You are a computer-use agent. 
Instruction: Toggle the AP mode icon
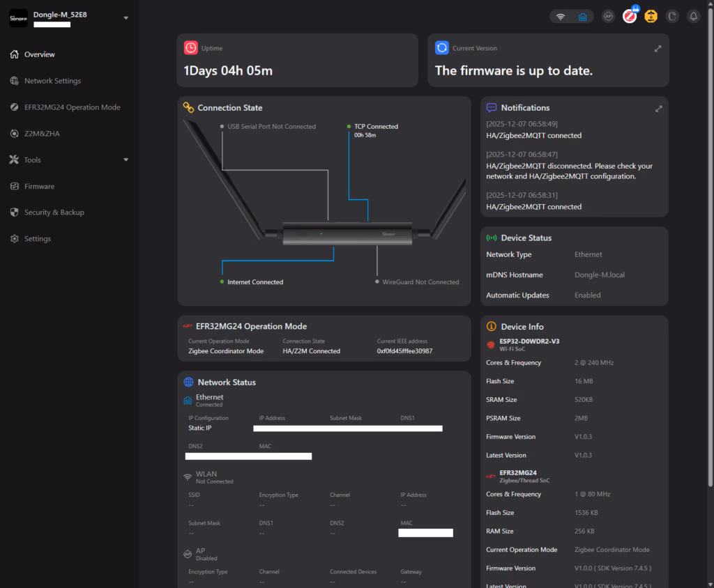click(608, 17)
